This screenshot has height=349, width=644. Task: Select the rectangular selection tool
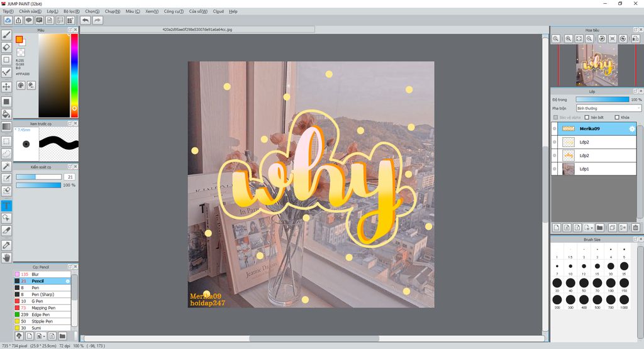tap(6, 141)
